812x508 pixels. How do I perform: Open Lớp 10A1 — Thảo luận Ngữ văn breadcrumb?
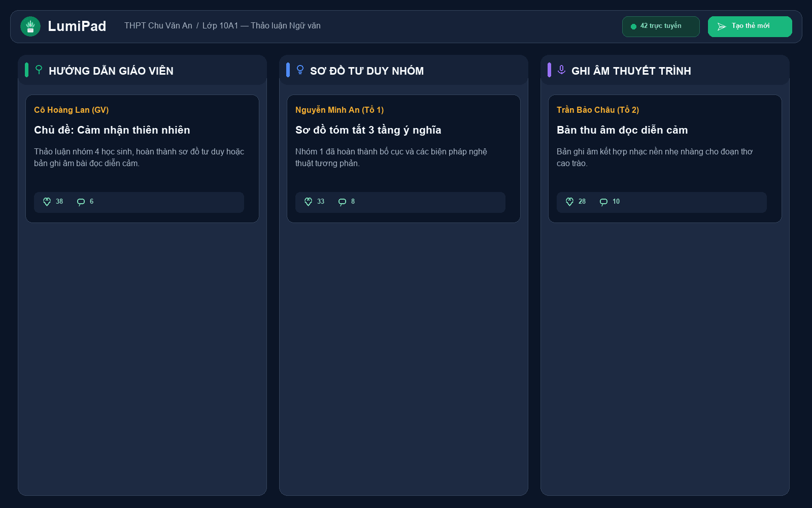tap(261, 26)
